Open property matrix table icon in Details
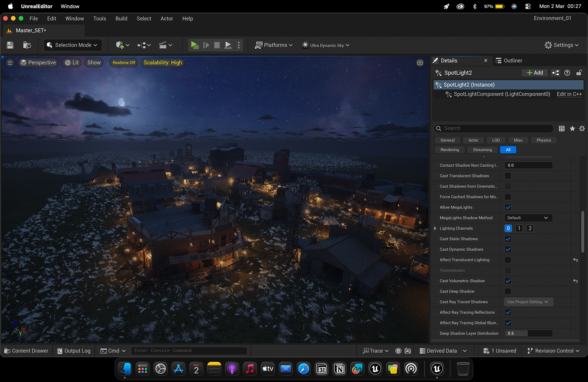The width and height of the screenshot is (588, 382). [x=562, y=129]
